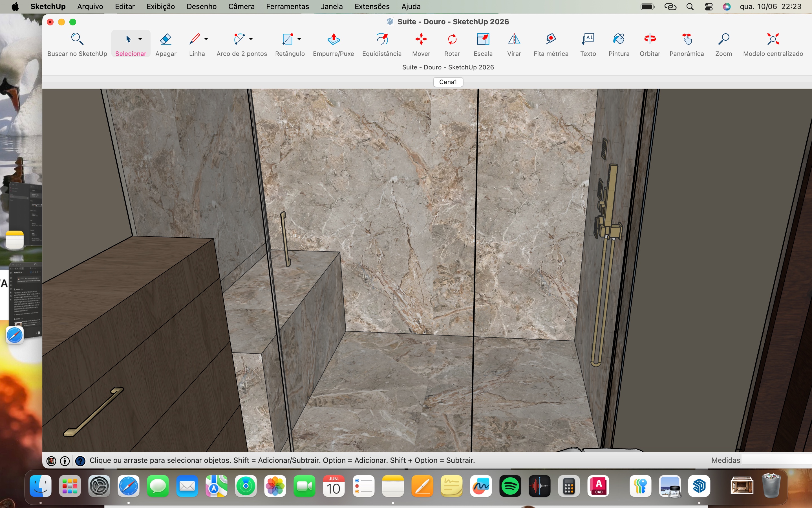Open the geolocation icon in status bar
812x508 pixels.
click(x=51, y=461)
